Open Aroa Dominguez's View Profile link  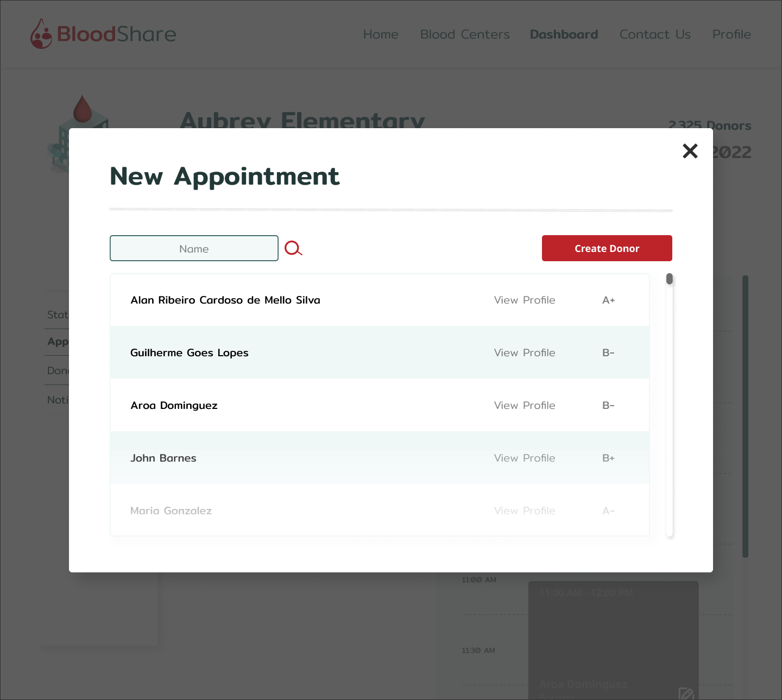[x=525, y=405]
